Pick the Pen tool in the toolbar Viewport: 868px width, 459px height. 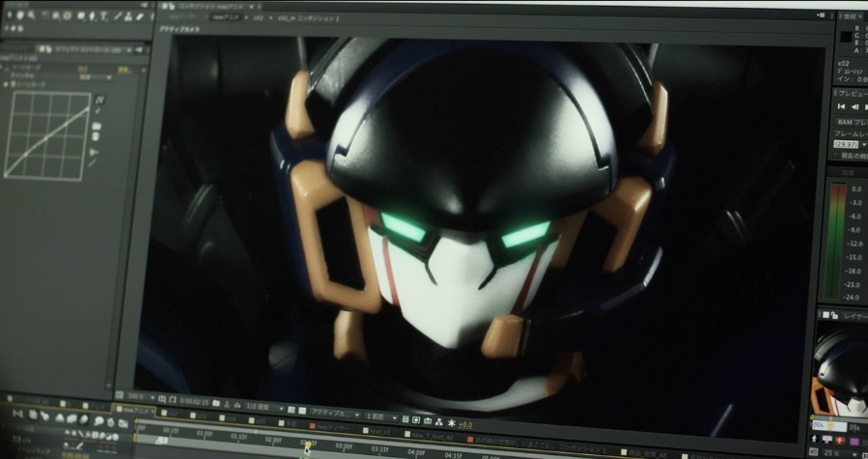(x=92, y=16)
